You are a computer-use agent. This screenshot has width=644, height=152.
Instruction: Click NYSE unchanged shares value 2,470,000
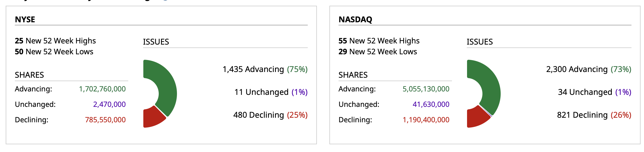tap(109, 105)
